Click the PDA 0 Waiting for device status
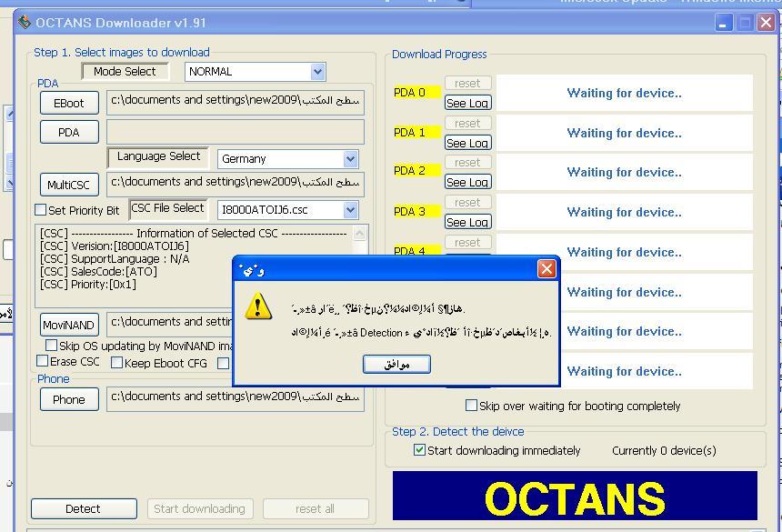Viewport: 782px width, 532px height. click(x=624, y=94)
